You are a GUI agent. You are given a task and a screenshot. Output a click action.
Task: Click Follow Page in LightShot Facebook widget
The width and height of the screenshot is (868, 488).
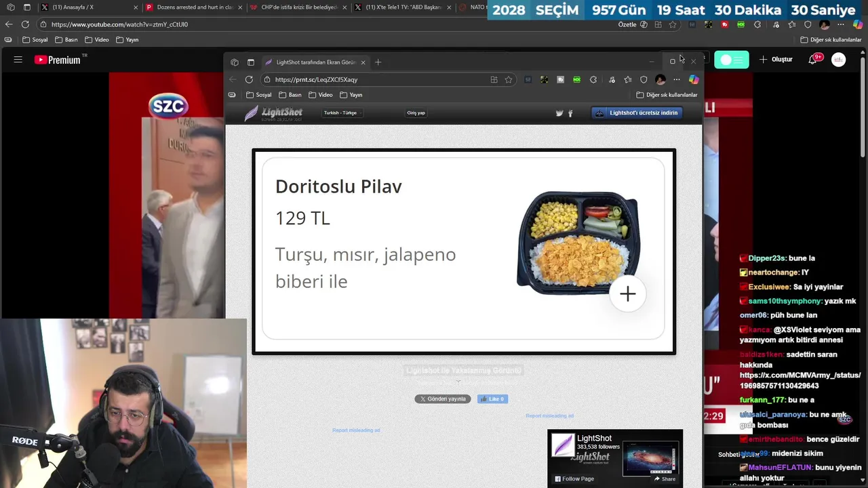click(x=574, y=479)
